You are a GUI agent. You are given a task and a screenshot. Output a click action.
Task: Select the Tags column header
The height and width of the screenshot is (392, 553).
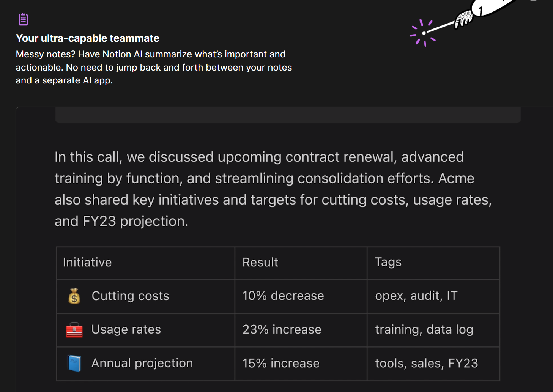pyautogui.click(x=388, y=262)
